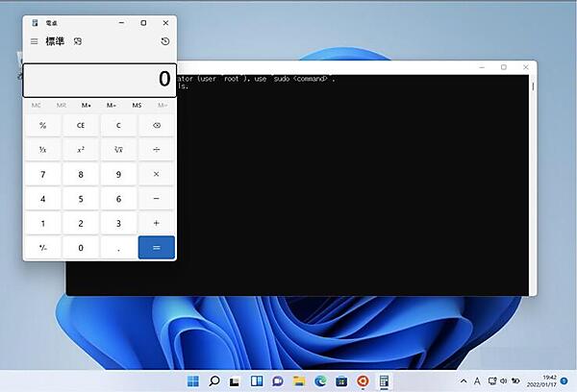Click the reciprocal 1/x button
Screen dimensions: 577x392
pyautogui.click(x=42, y=150)
